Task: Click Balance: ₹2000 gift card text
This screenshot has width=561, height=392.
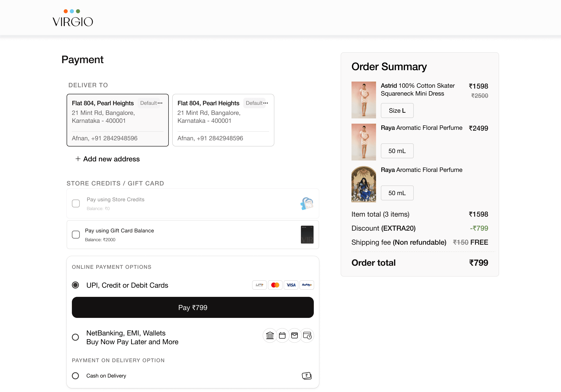Action: point(100,239)
